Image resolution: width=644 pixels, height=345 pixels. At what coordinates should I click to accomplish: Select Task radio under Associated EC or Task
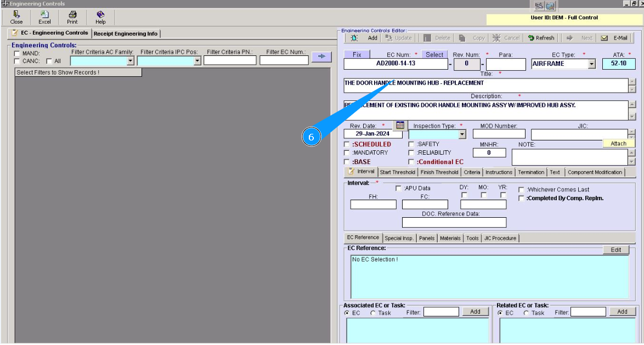(373, 313)
